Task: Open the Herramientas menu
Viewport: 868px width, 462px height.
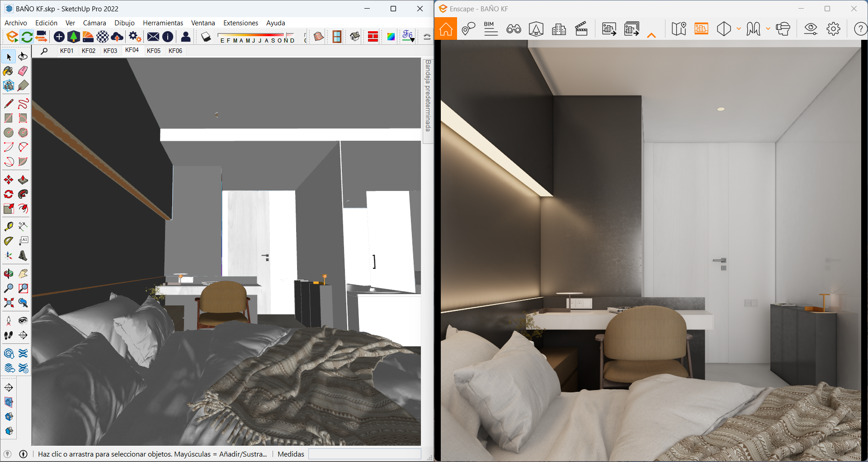Action: (x=163, y=23)
